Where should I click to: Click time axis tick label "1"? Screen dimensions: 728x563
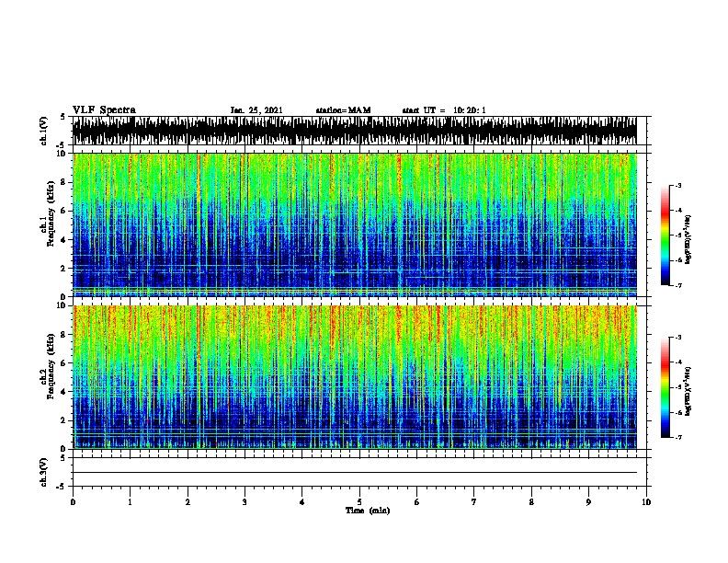click(130, 502)
